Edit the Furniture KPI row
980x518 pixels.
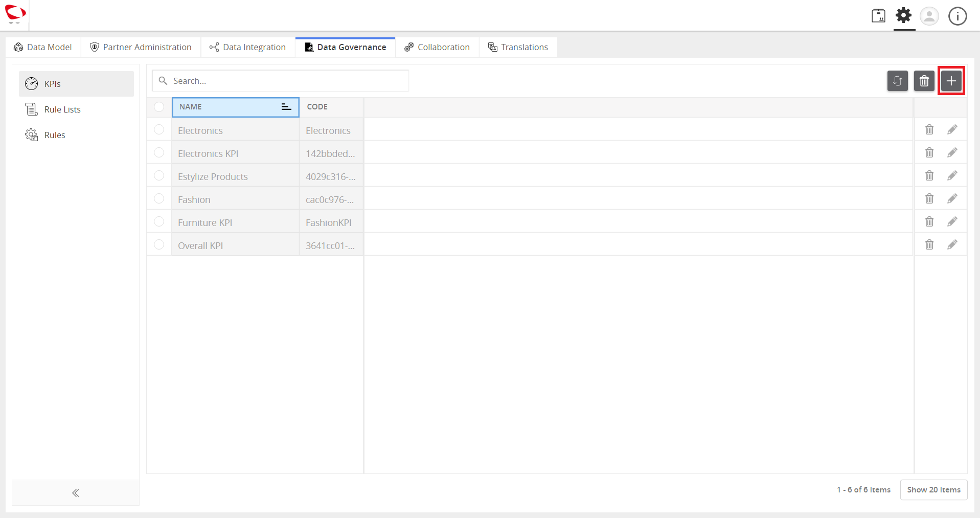[952, 221]
